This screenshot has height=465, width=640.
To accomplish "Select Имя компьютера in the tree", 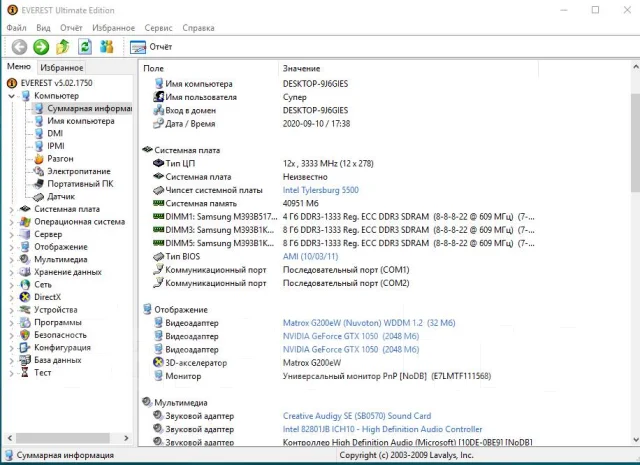I will point(81,121).
